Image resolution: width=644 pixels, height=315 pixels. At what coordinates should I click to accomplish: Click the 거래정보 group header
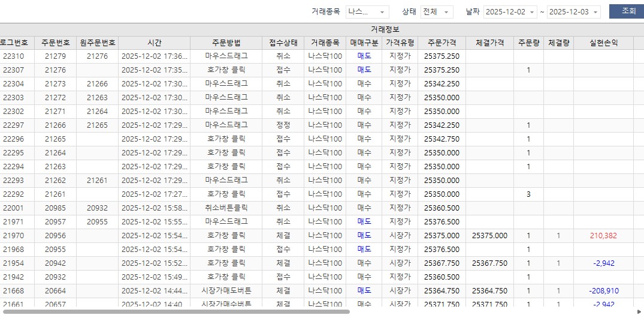tap(385, 29)
